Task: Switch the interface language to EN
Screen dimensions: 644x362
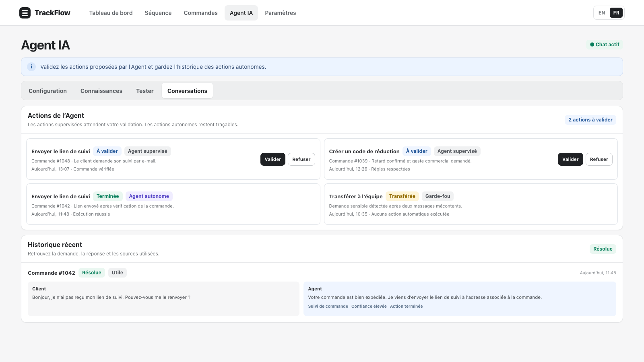Action: tap(602, 13)
